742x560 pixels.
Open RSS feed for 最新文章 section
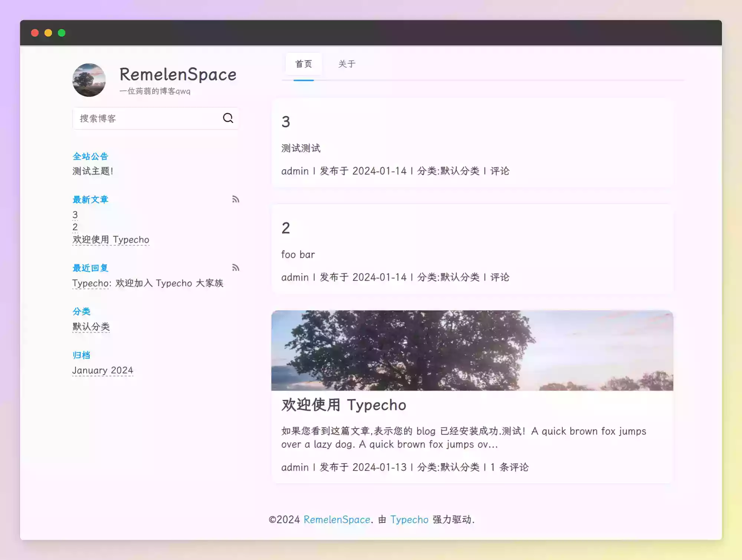pos(236,200)
